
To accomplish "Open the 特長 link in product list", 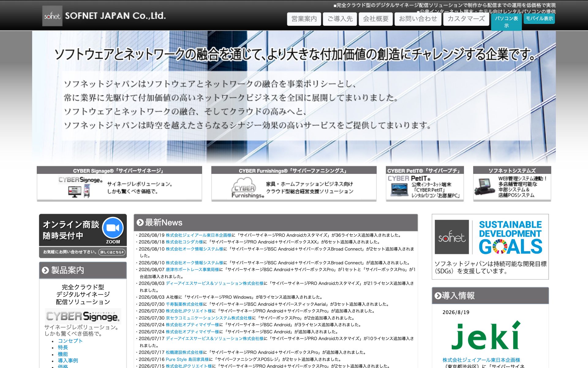I will (63, 347).
